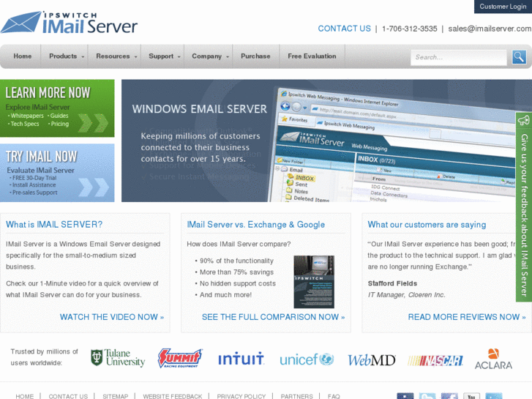The width and height of the screenshot is (532, 399).
Task: Open the Company menu label
Action: (206, 56)
